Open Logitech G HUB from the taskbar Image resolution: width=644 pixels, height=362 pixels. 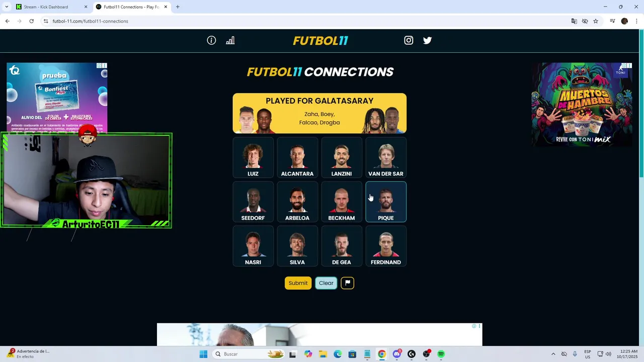pyautogui.click(x=412, y=354)
